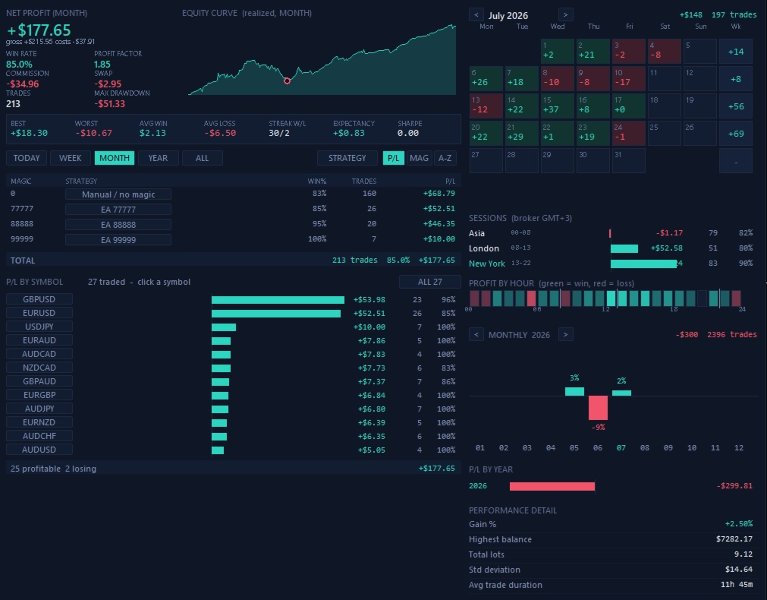767x600 pixels.
Task: Click the London session profit bar
Action: [624, 248]
